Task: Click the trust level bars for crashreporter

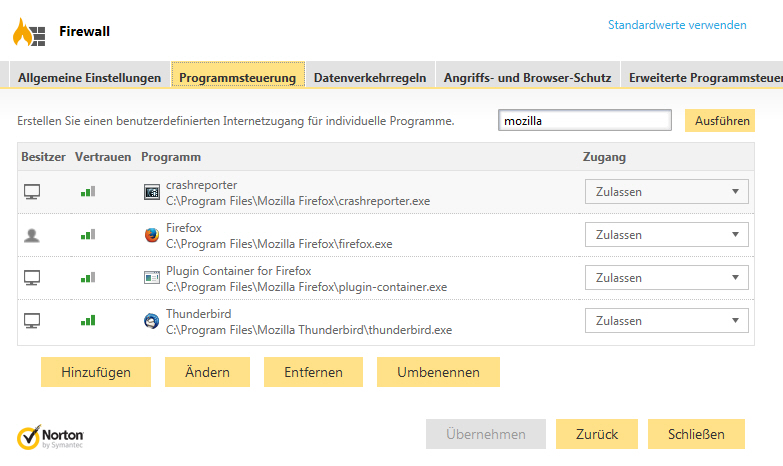Action: point(88,192)
